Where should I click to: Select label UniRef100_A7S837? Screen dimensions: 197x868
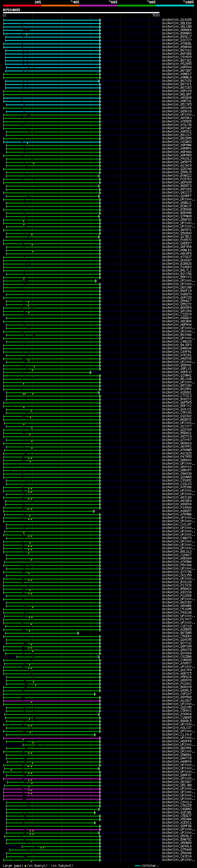point(177,257)
